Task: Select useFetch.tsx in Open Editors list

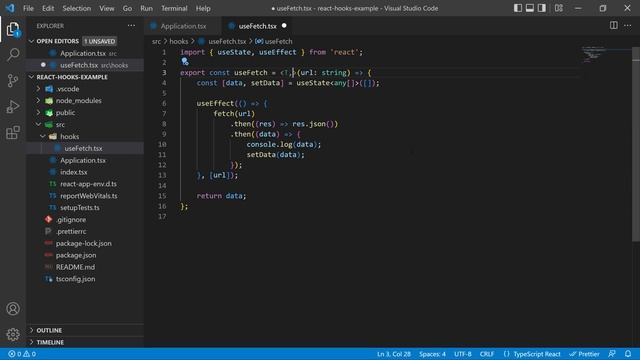Action: (x=85, y=65)
